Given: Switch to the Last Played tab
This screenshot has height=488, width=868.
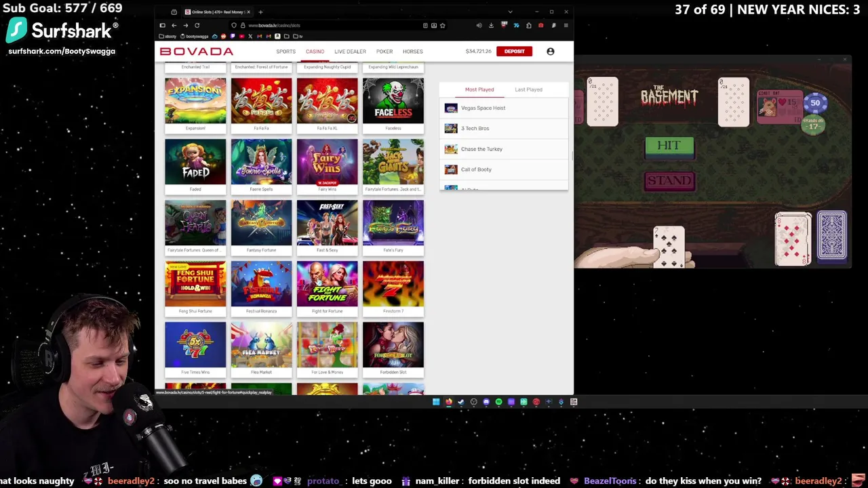Looking at the screenshot, I should tap(528, 89).
